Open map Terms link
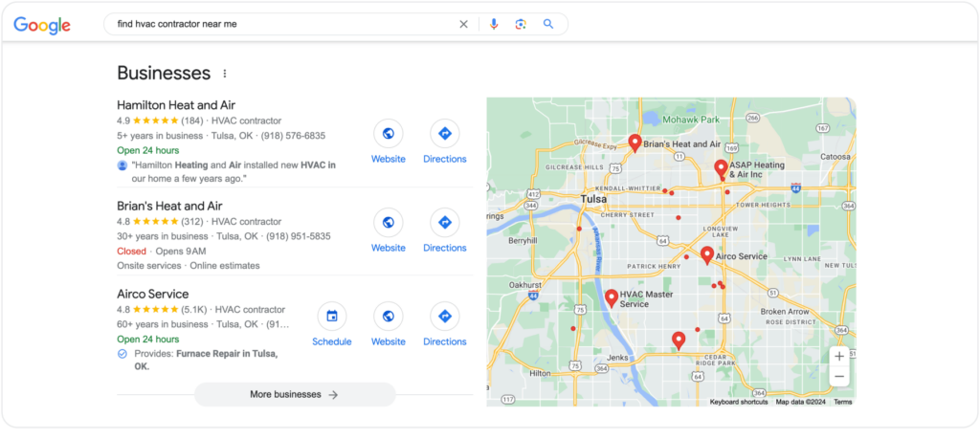 coord(842,402)
